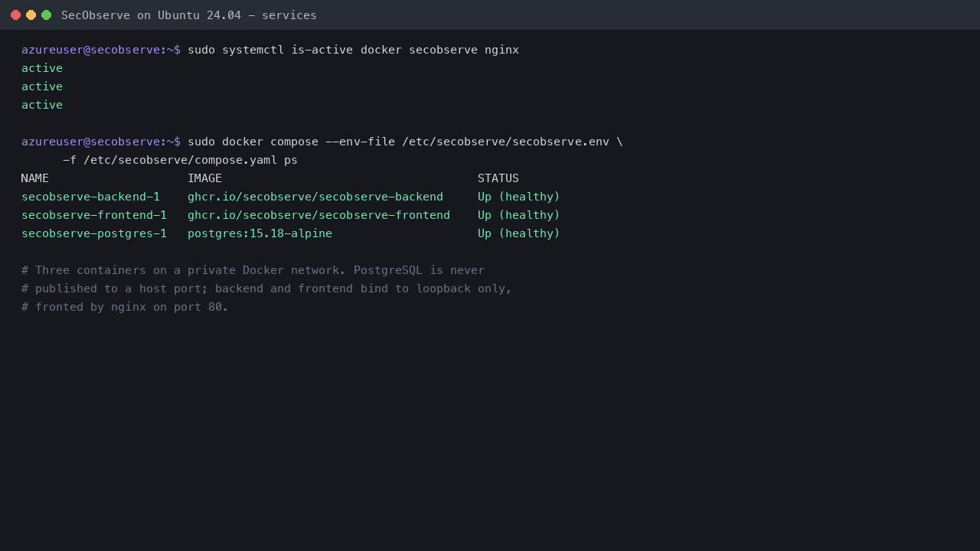Click the 'sudo systemctl is-active docker secobserve nginx' command

pos(353,50)
